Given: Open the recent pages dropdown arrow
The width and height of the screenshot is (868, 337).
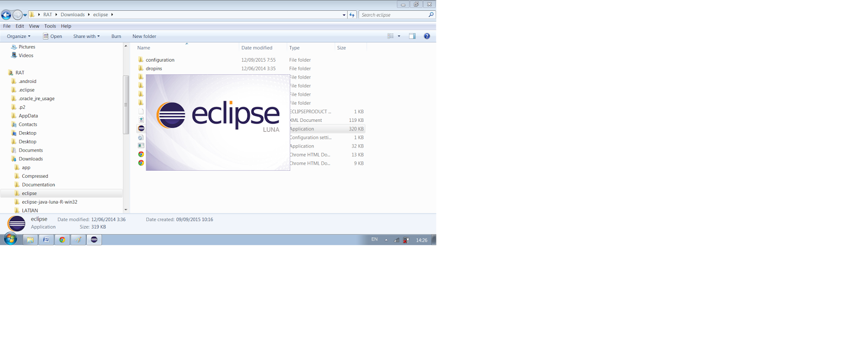Looking at the screenshot, I should click(x=25, y=15).
